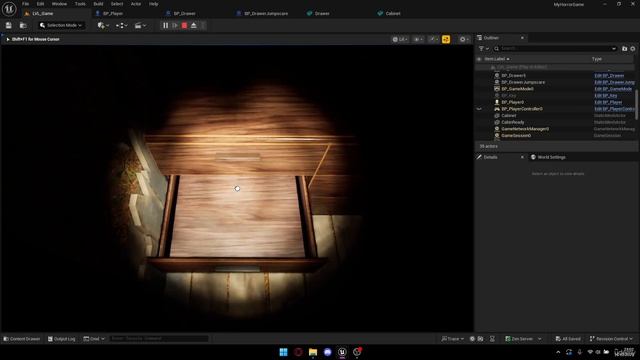Pause the running play session
The image size is (640, 360).
coord(165,25)
